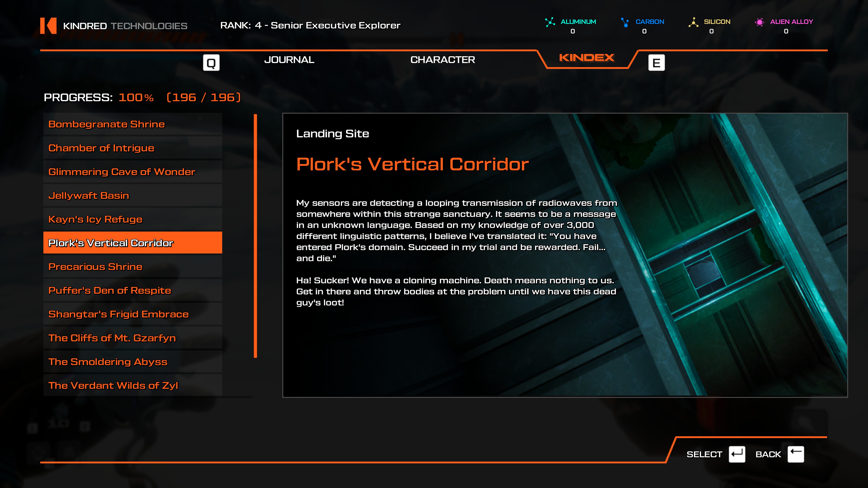The height and width of the screenshot is (488, 868).
Task: Click the Enter key Select icon
Action: (x=737, y=454)
